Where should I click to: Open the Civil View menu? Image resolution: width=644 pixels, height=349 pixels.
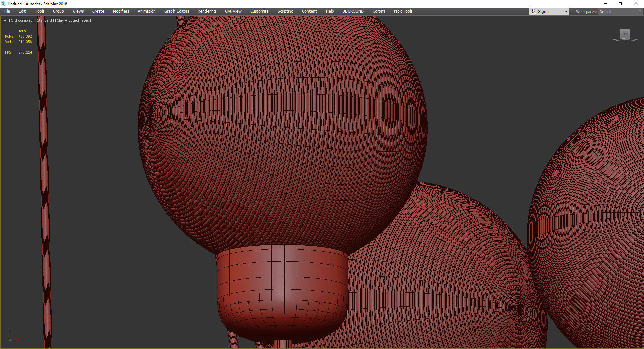click(233, 11)
